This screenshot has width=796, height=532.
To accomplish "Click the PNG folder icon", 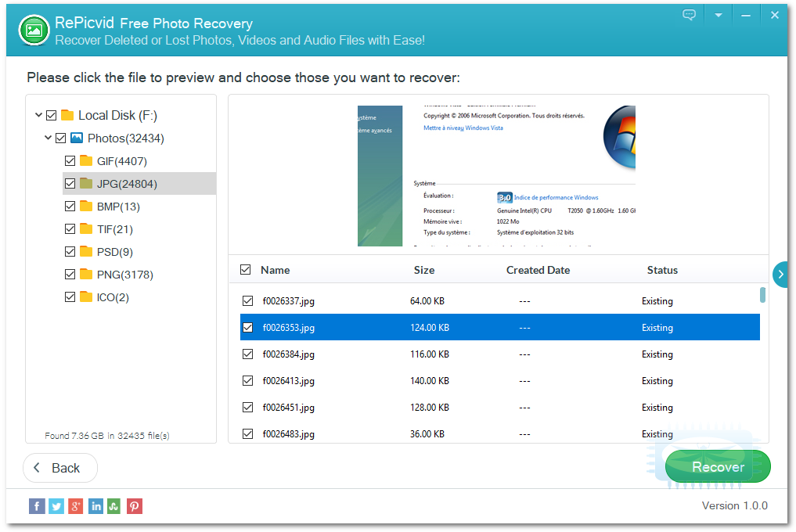I will pyautogui.click(x=86, y=274).
